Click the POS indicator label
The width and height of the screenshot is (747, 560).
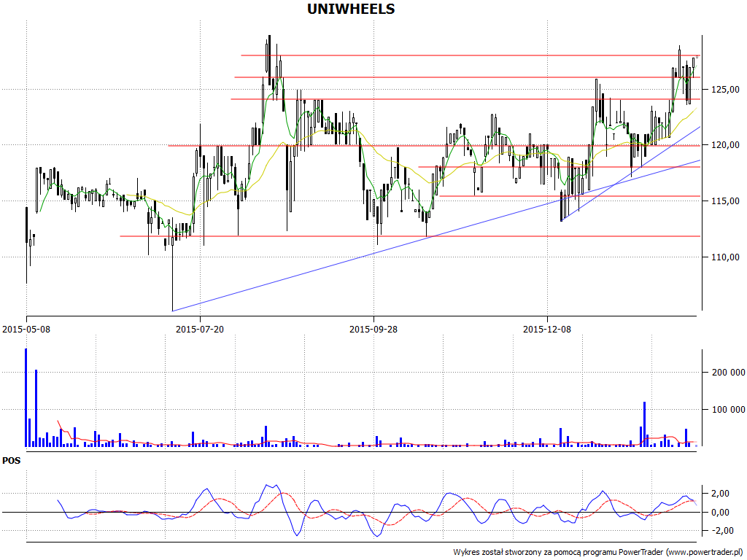pos(12,461)
